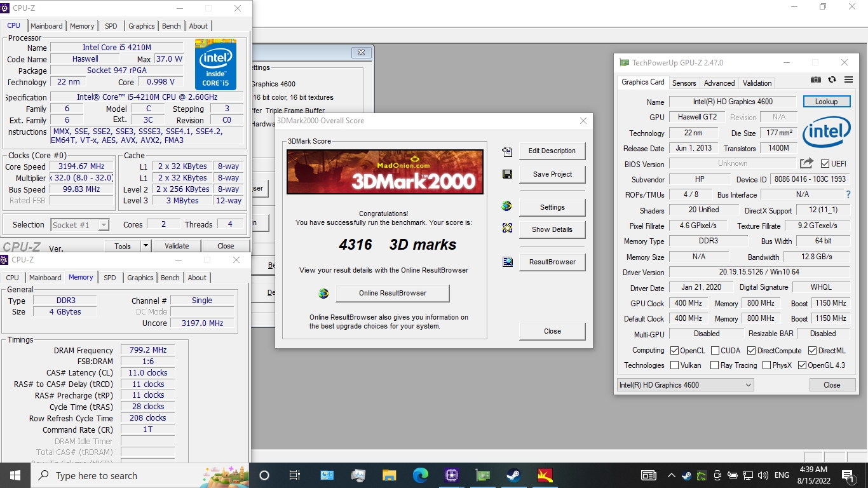Click the ENG language indicator
This screenshot has height=488, width=868.
coord(781,475)
